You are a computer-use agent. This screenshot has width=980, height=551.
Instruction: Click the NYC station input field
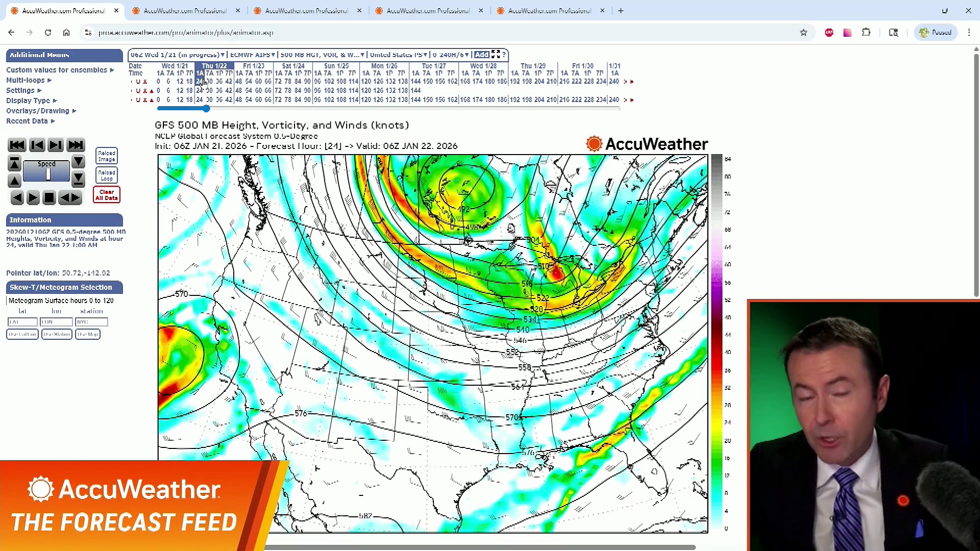point(91,322)
